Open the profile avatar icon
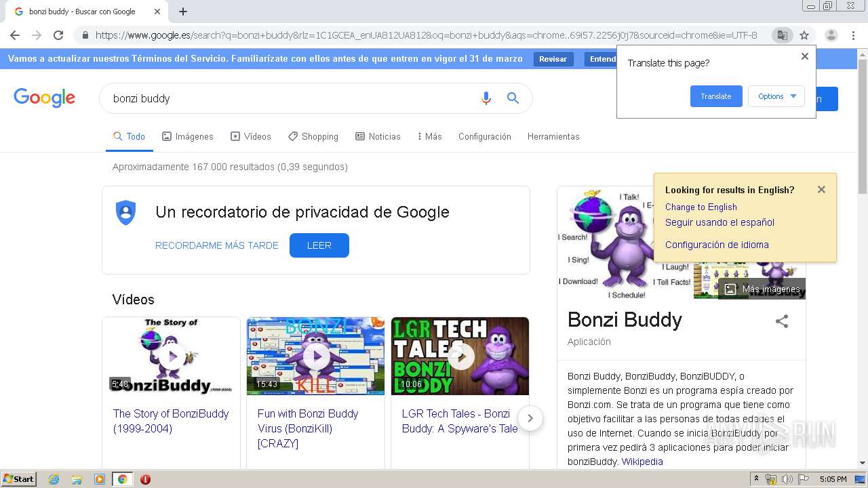 831,35
